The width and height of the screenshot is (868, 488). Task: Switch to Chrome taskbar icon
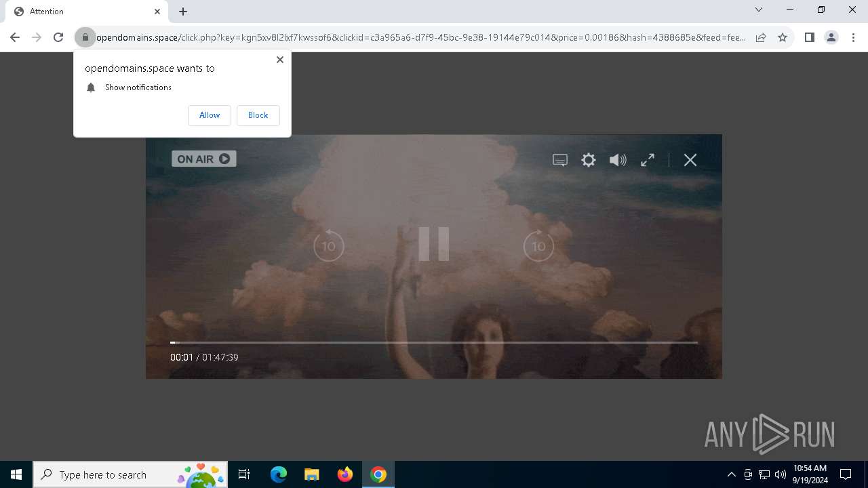click(378, 474)
